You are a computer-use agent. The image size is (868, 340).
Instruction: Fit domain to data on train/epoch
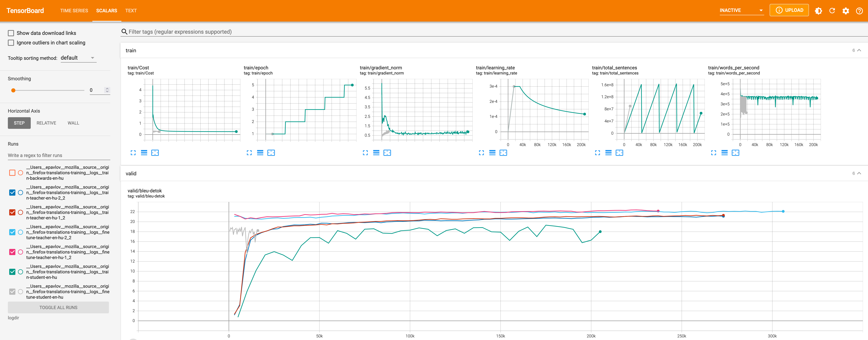(271, 153)
